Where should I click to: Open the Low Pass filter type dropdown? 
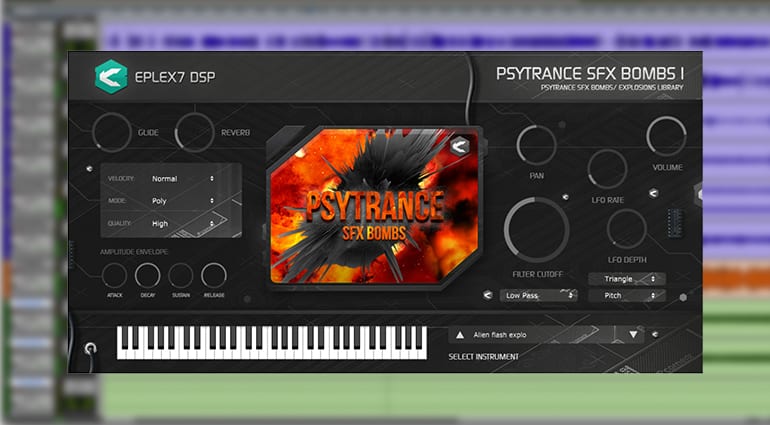point(539,295)
